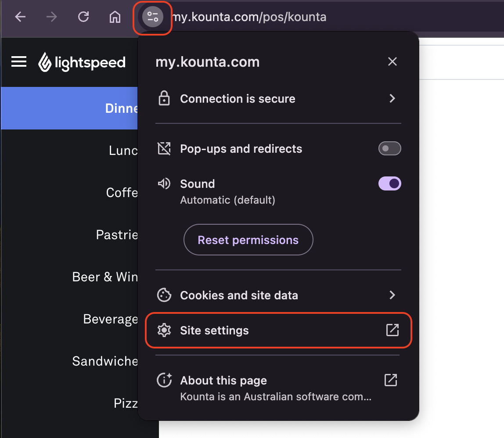Click the address bar URL my.kounta.com/pos/kounta
This screenshot has width=504, height=438.
(x=249, y=17)
